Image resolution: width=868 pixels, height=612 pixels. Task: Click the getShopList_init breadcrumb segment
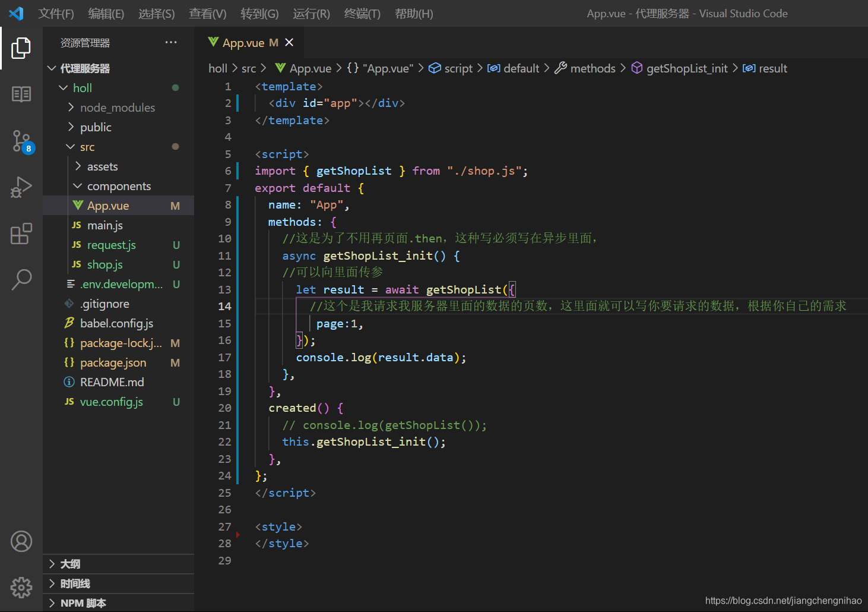click(x=687, y=68)
